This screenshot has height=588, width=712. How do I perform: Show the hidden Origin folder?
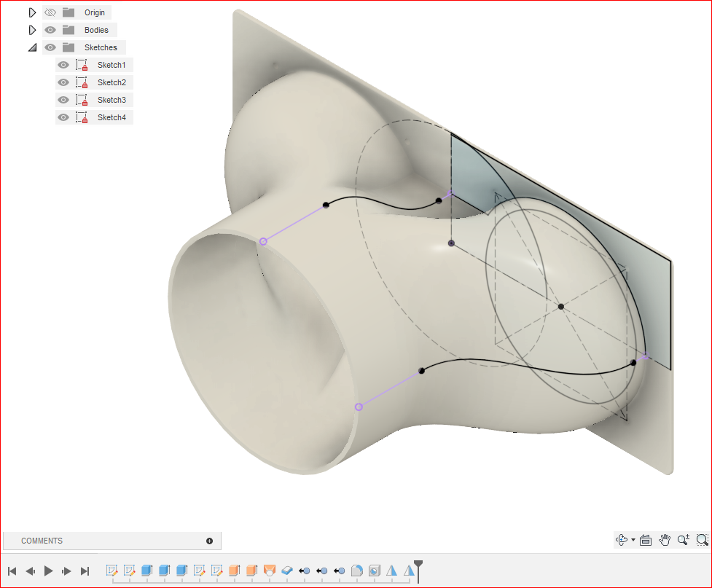pos(50,12)
